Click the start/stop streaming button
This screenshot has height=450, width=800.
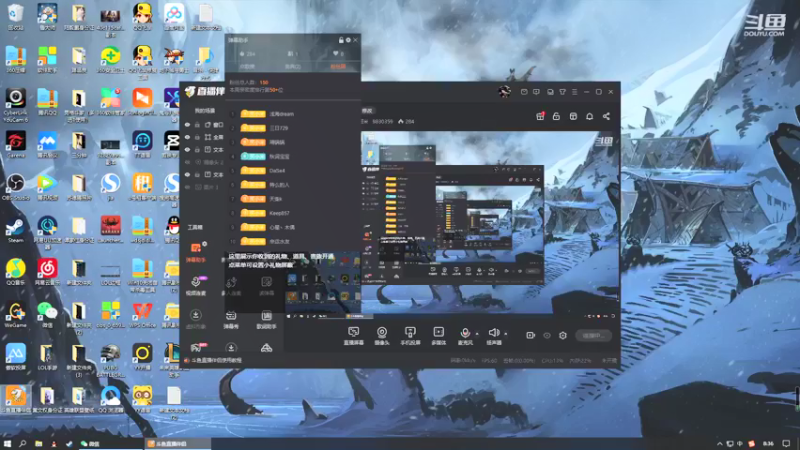[593, 335]
